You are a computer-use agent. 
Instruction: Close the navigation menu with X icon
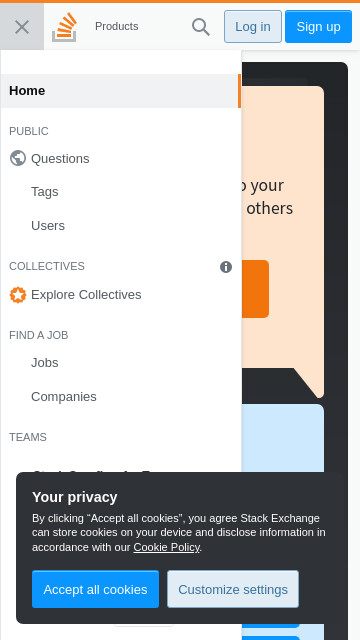pyautogui.click(x=22, y=27)
